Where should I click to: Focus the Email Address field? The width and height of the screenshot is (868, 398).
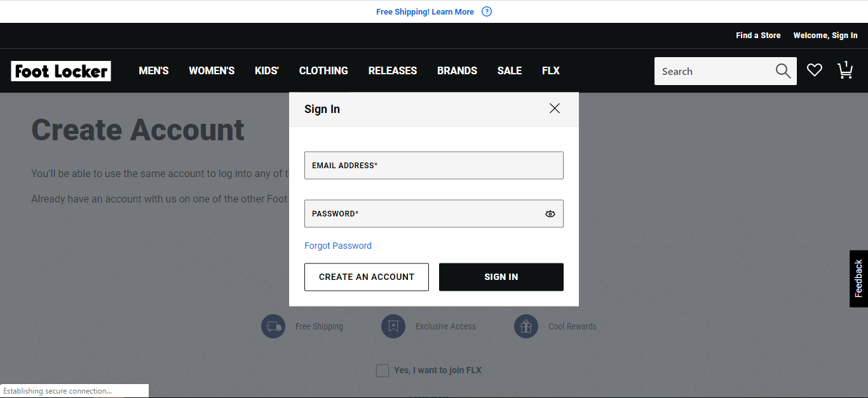(x=434, y=165)
